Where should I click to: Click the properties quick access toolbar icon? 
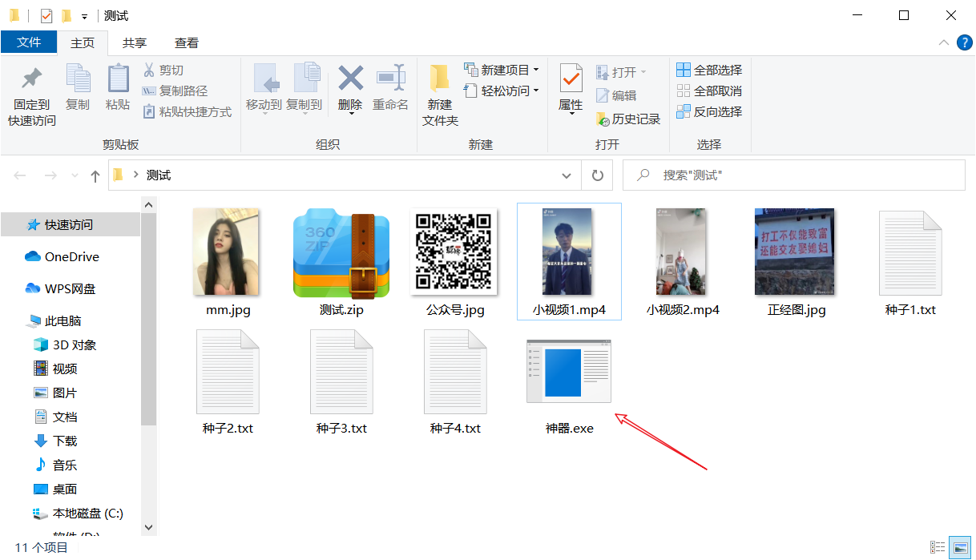point(46,16)
